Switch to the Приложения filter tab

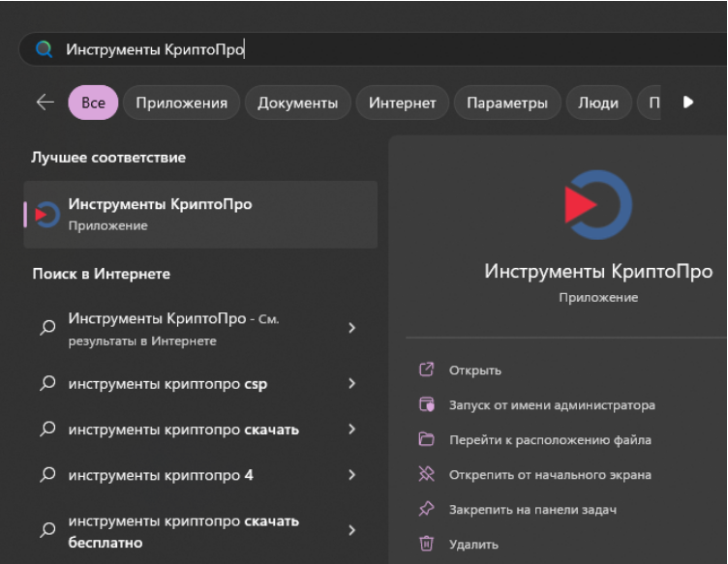(x=182, y=103)
